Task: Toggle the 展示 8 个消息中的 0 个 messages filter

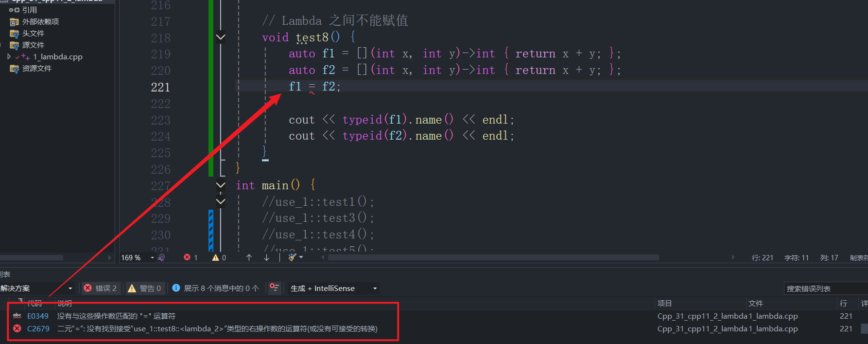Action: point(216,288)
